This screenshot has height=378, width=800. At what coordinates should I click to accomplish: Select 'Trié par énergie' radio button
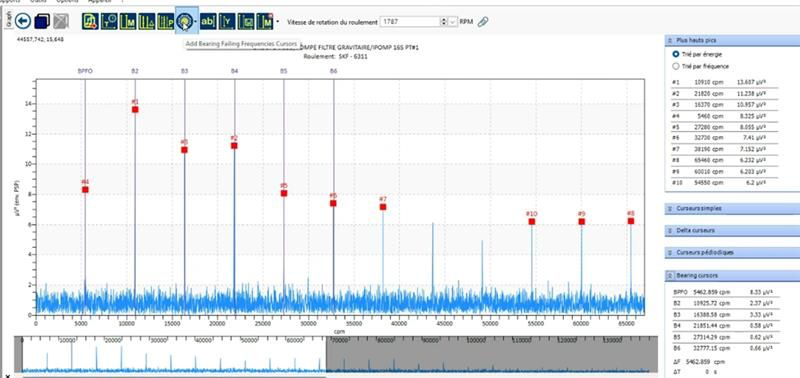point(676,54)
